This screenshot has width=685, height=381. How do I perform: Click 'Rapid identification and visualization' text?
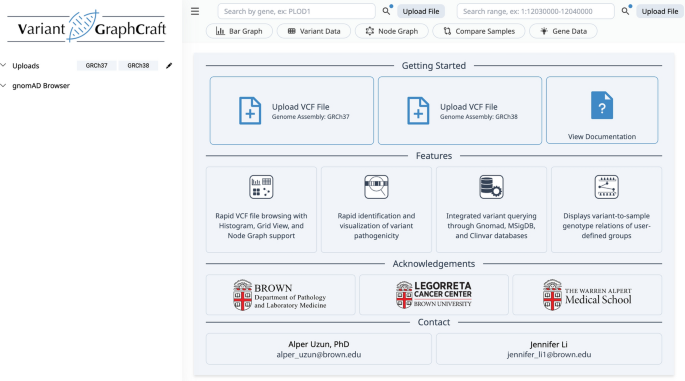point(376,225)
